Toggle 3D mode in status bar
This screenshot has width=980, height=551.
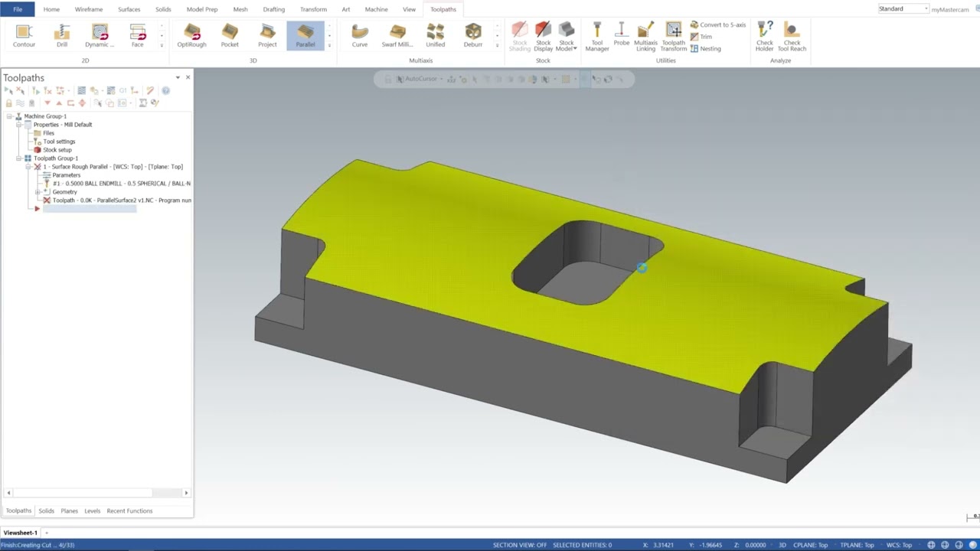click(x=782, y=545)
